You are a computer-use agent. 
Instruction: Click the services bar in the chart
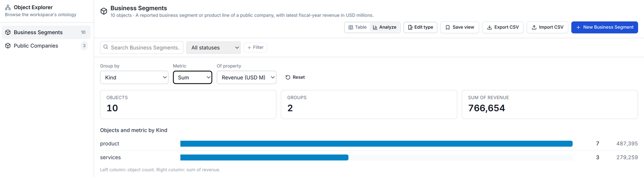point(264,158)
